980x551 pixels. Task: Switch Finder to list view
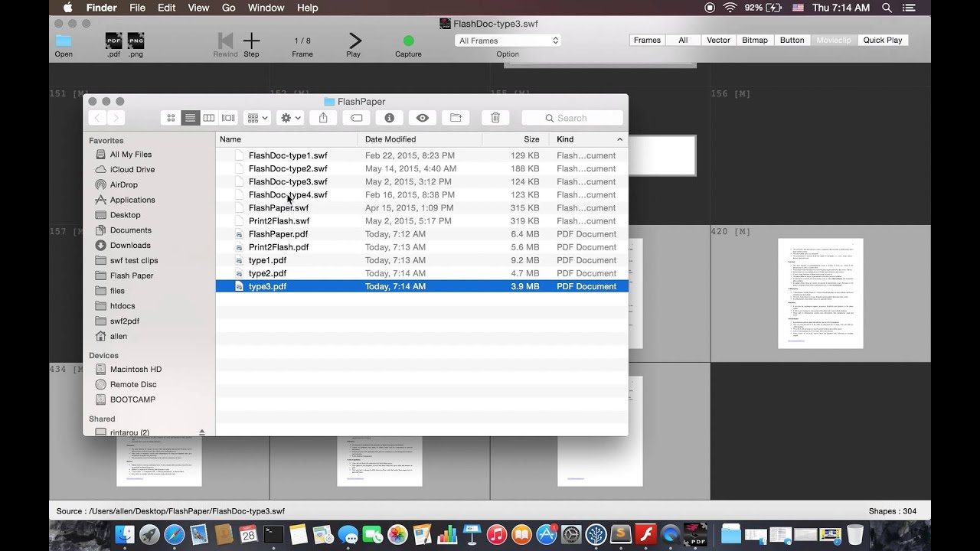pyautogui.click(x=190, y=118)
